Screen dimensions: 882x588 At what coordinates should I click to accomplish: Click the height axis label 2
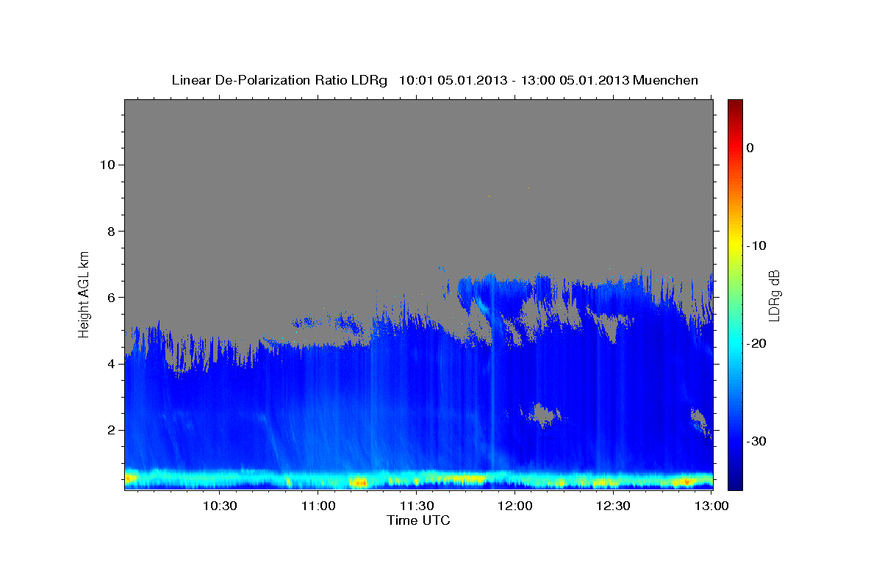tap(110, 430)
